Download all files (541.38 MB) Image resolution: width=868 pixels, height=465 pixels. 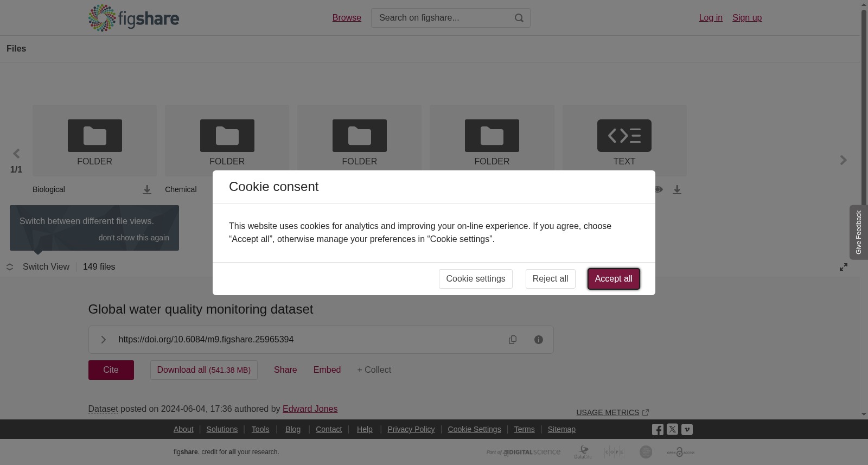click(204, 370)
